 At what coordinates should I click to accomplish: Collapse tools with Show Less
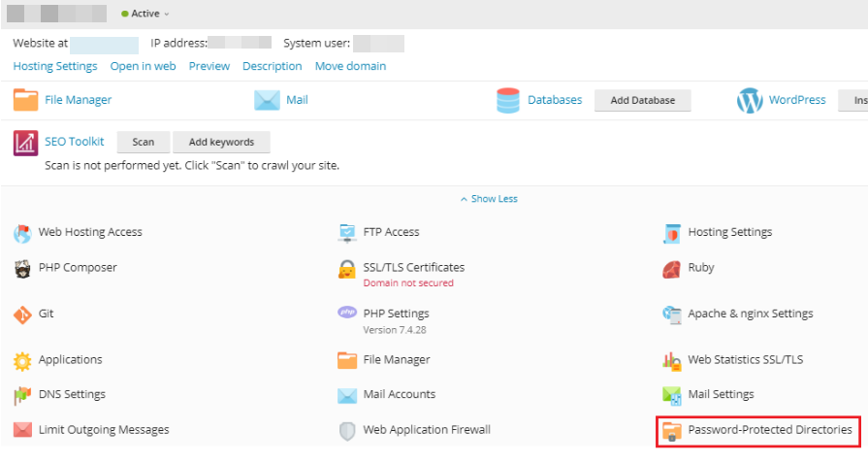pos(489,199)
